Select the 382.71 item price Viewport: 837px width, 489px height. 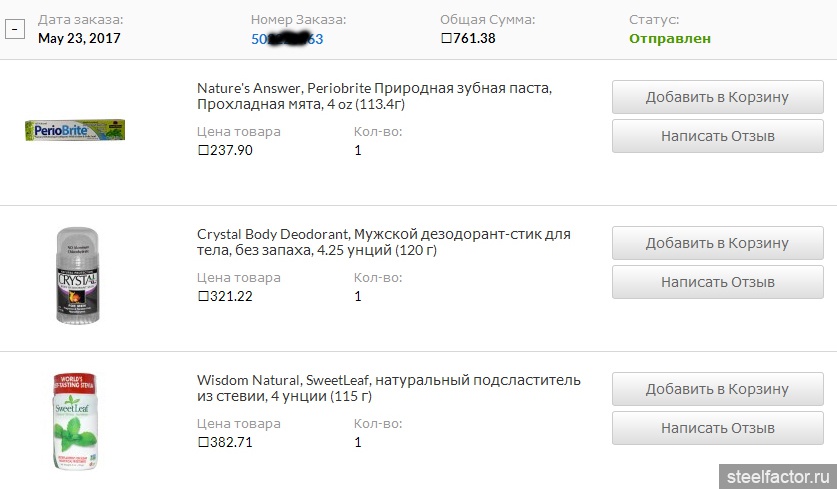(225, 442)
